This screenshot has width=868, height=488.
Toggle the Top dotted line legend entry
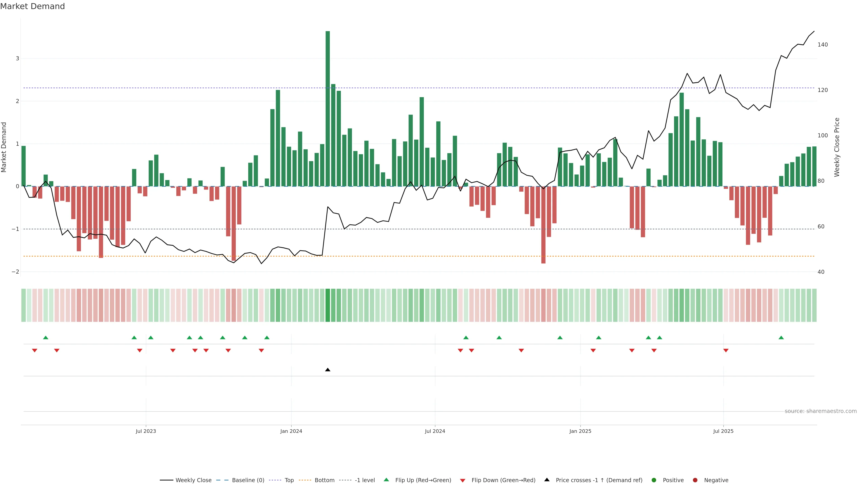point(289,480)
